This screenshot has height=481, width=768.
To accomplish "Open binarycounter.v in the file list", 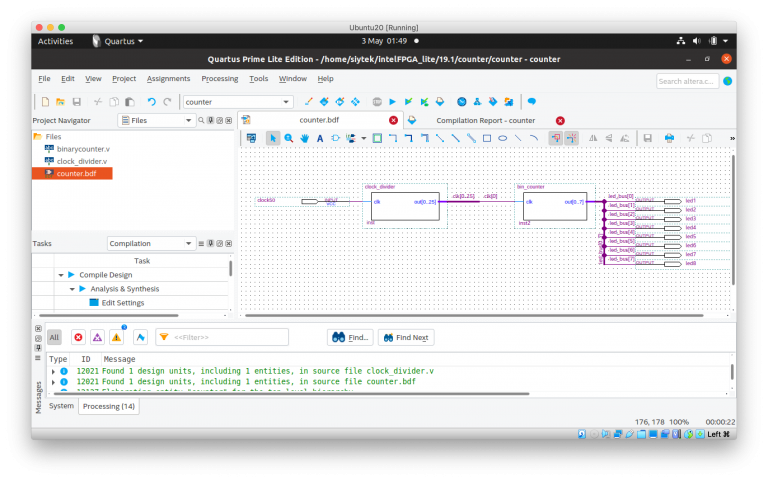I will (83, 148).
